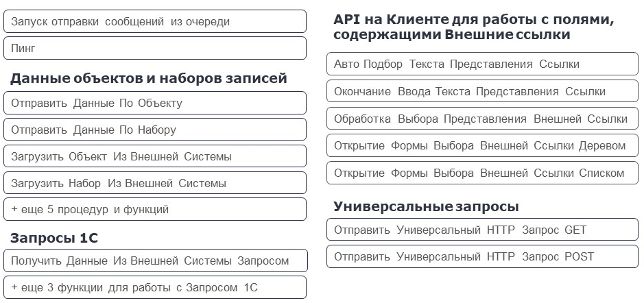Expand "+ еще 5 процедур и функций"
The width and height of the screenshot is (644, 303).
tap(154, 209)
